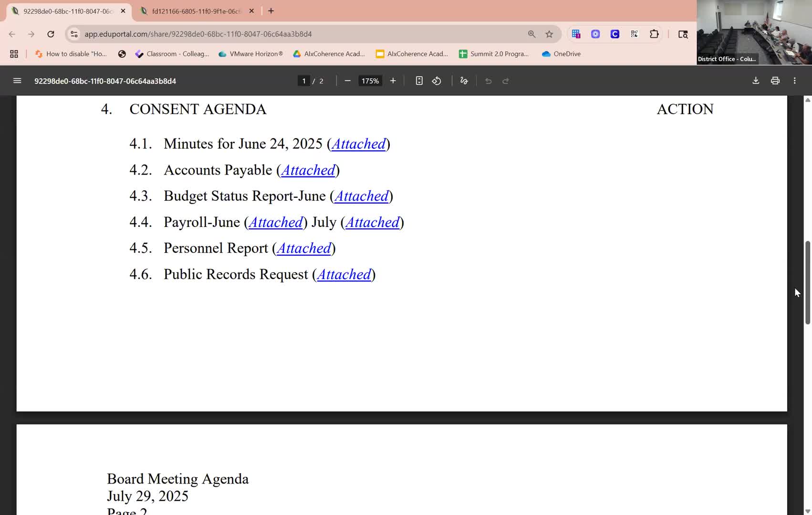Select the 92298de0 browser tab
This screenshot has width=812, height=515.
(x=68, y=11)
